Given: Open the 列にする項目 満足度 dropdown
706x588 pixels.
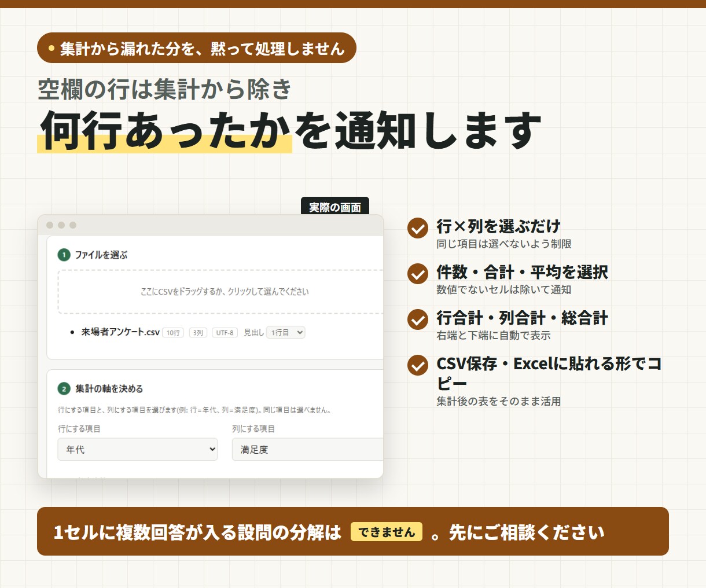Looking at the screenshot, I should [x=307, y=449].
